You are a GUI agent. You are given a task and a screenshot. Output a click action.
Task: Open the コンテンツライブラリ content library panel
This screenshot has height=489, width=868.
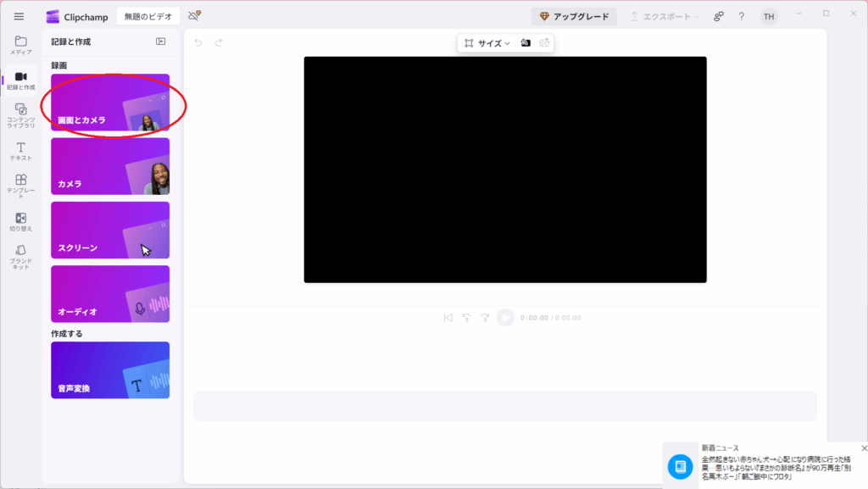(x=20, y=114)
